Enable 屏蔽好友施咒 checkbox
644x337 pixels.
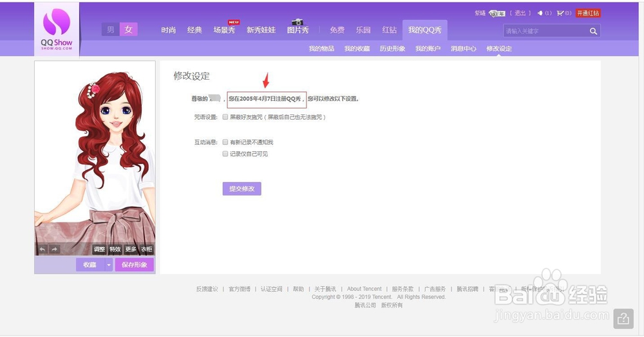(x=225, y=117)
